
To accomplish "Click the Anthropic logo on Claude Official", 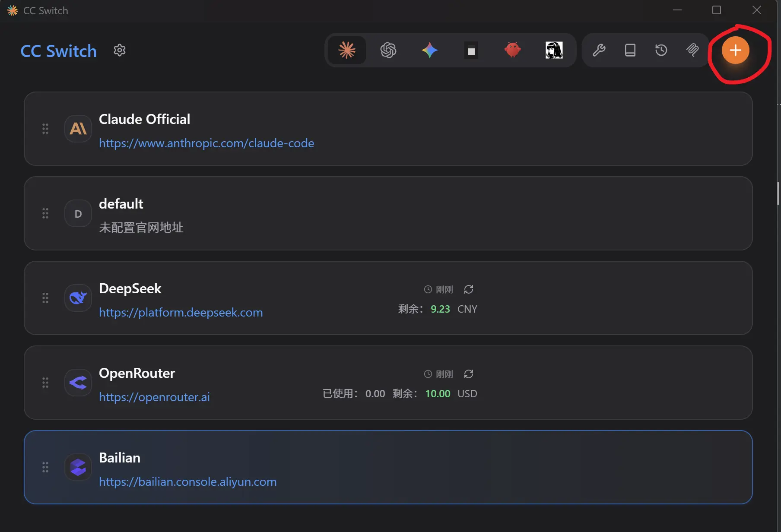I will [78, 129].
